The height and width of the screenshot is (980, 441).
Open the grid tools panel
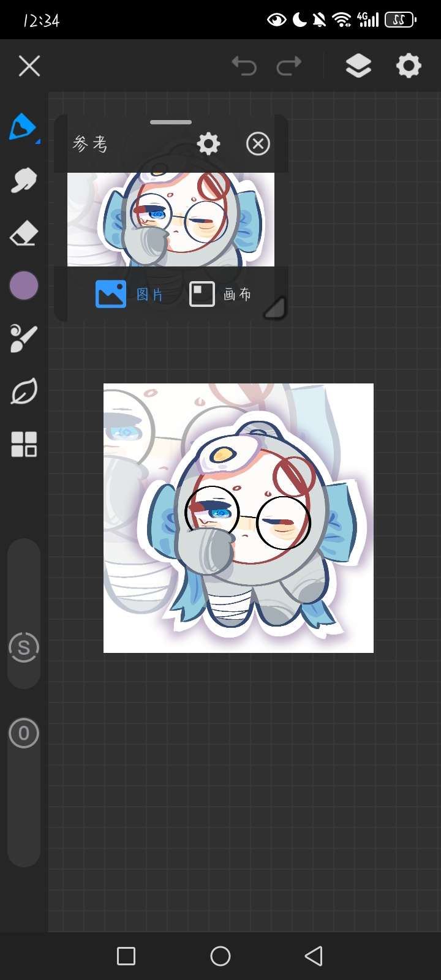24,444
